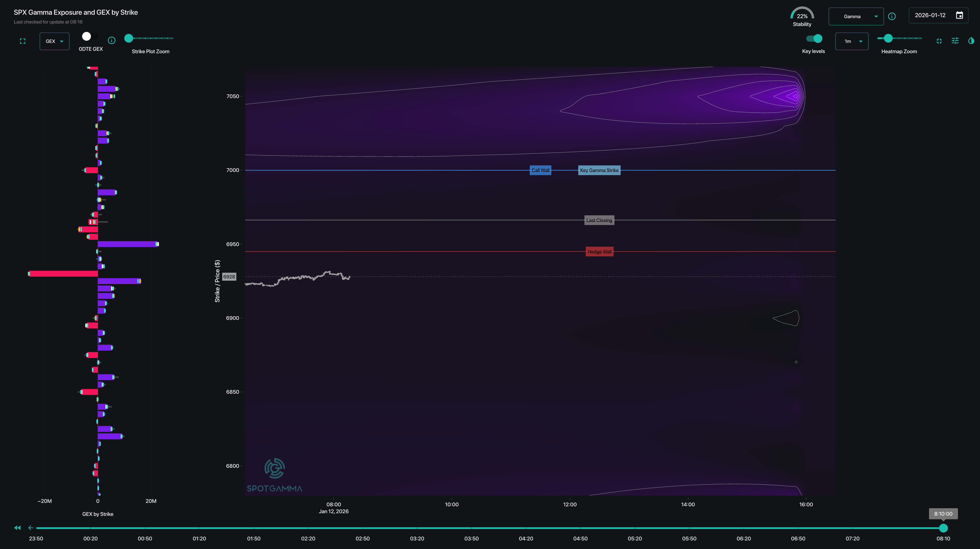Click info icon beside Gamma dropdown
The width and height of the screenshot is (980, 549).
(x=892, y=16)
